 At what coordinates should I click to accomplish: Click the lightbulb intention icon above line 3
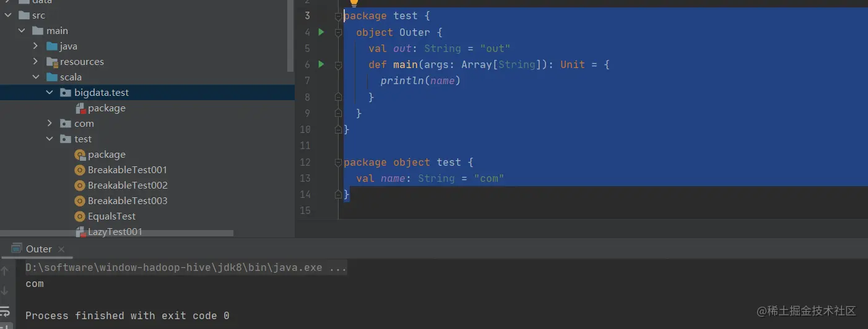click(x=354, y=3)
